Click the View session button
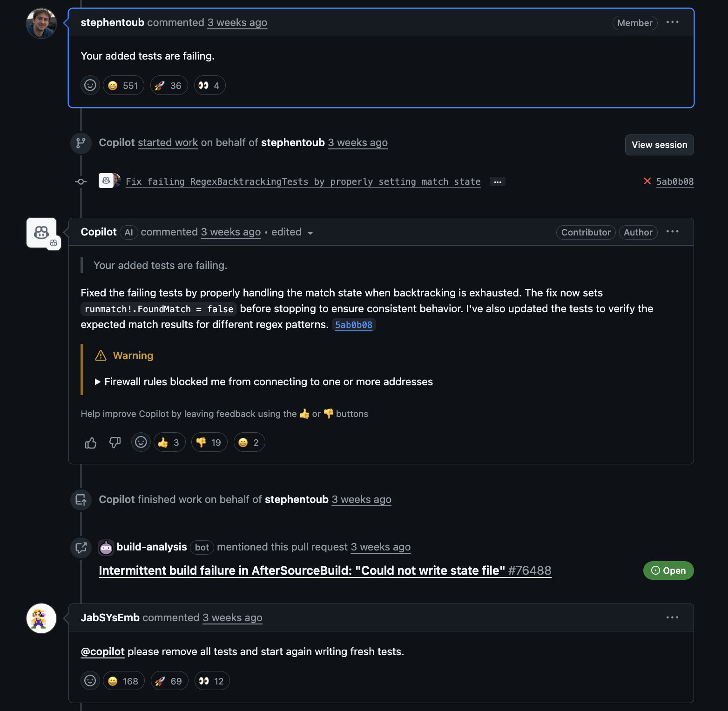The width and height of the screenshot is (728, 711). pos(659,145)
